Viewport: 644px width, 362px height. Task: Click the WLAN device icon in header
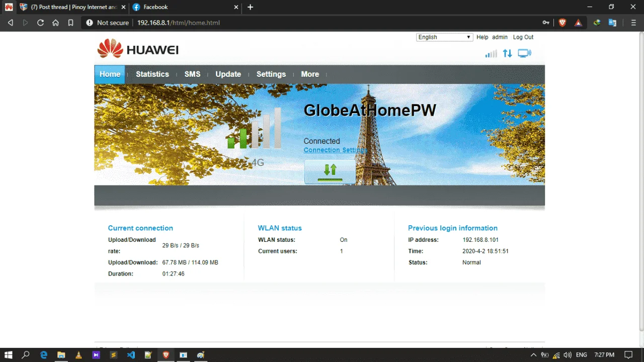524,53
